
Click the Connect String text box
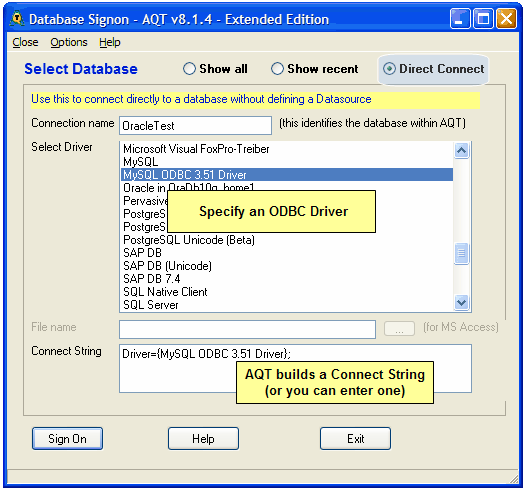[x=295, y=368]
